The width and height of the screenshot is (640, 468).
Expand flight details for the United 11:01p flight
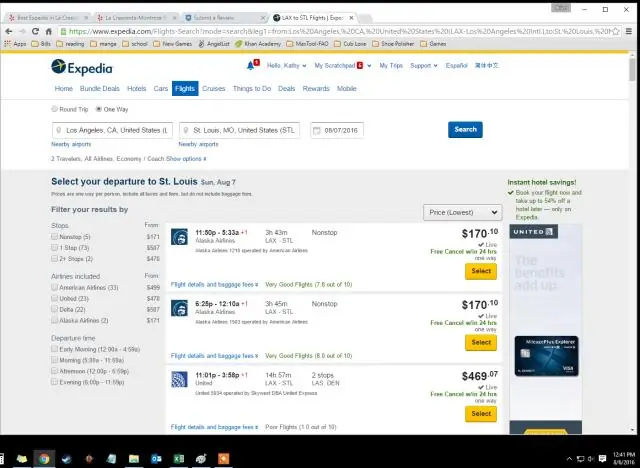pos(215,427)
